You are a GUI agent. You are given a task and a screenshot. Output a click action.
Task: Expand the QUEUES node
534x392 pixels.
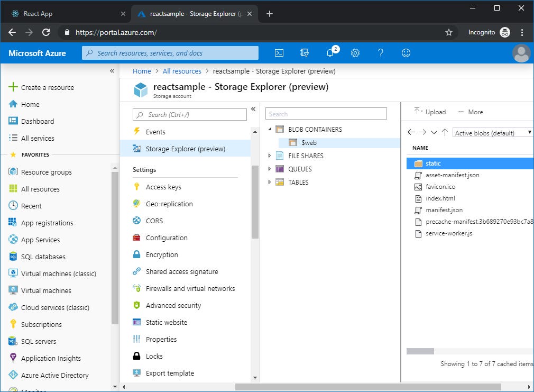pyautogui.click(x=270, y=169)
